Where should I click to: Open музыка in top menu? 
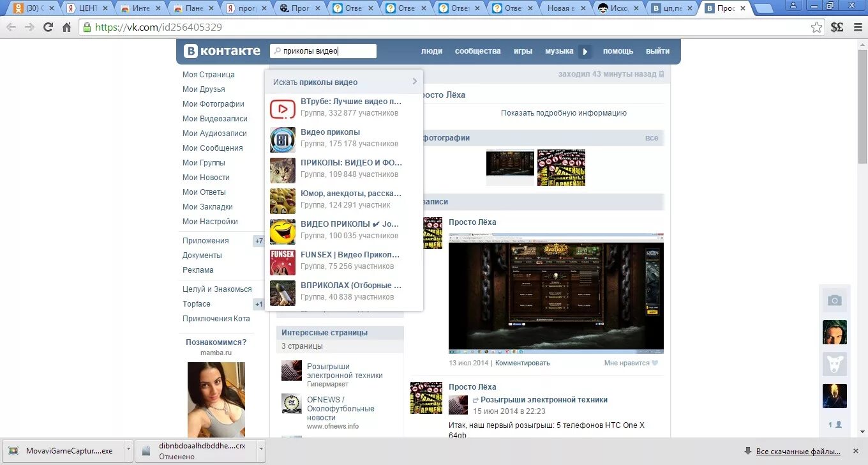pyautogui.click(x=559, y=51)
